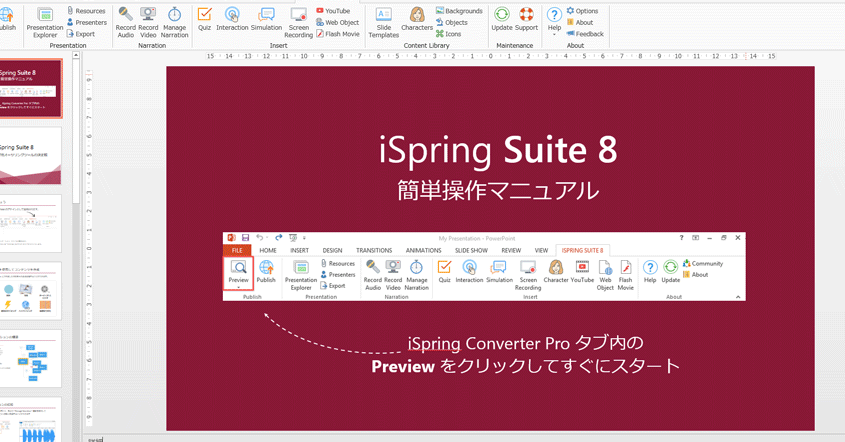Select the third slide thumbnail in panel
Image resolution: width=845 pixels, height=442 pixels.
pos(31,223)
